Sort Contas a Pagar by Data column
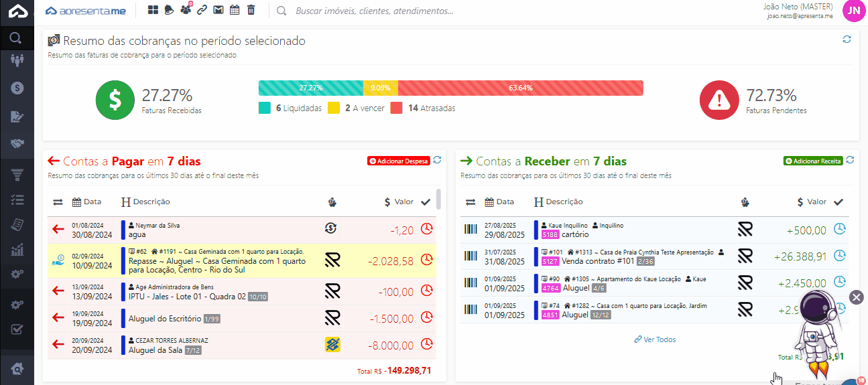Image resolution: width=868 pixels, height=385 pixels. coord(87,202)
